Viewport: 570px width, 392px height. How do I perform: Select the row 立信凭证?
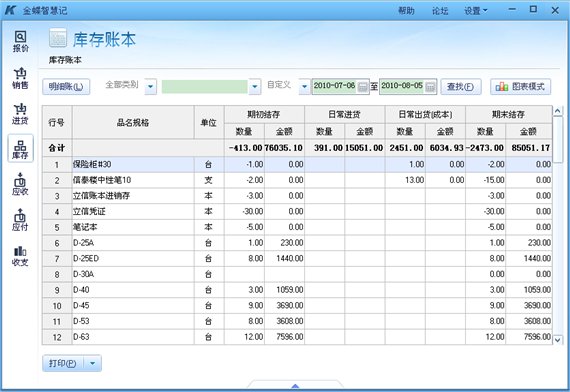(x=297, y=212)
